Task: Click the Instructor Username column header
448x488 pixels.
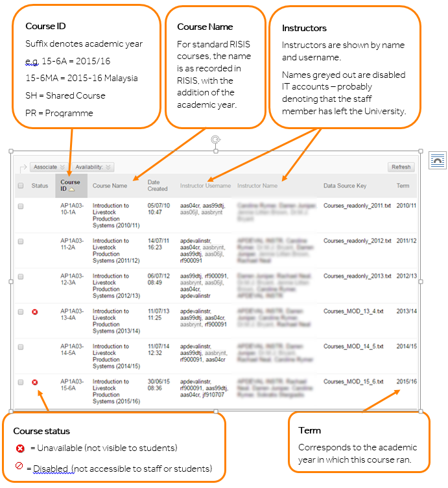Action: tap(206, 186)
